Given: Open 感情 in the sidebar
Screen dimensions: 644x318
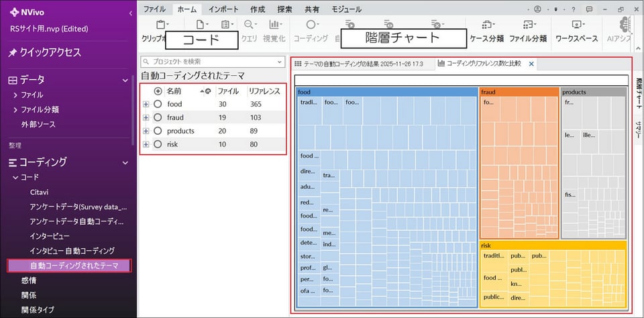Looking at the screenshot, I should pos(29,280).
